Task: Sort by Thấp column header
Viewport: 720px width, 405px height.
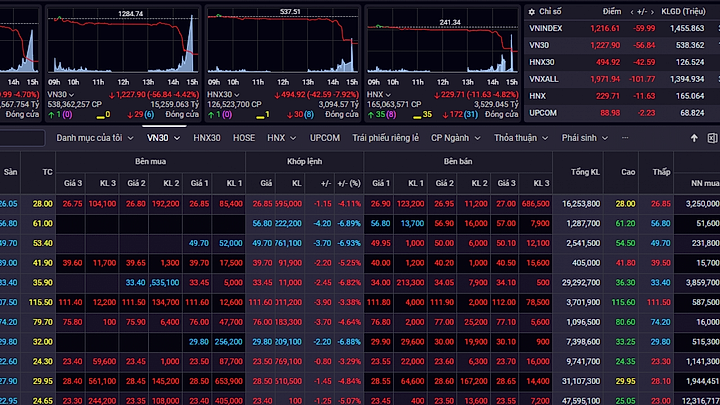Action: point(661,172)
